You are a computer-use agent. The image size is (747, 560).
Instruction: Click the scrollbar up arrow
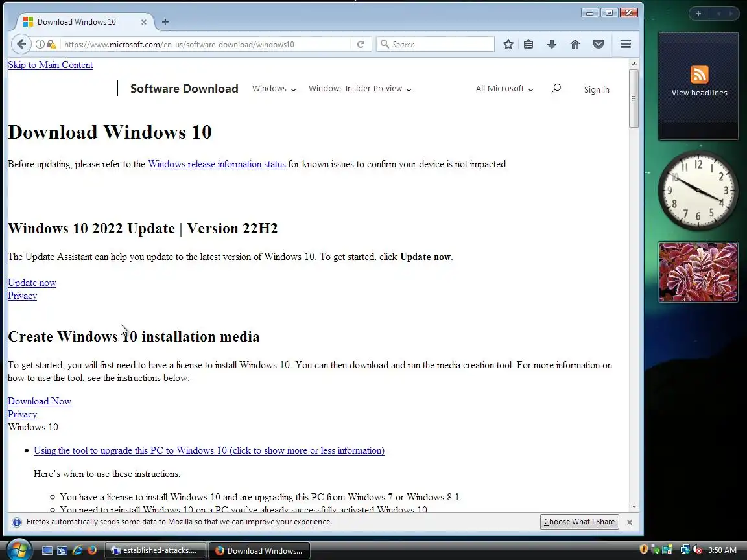tap(634, 64)
